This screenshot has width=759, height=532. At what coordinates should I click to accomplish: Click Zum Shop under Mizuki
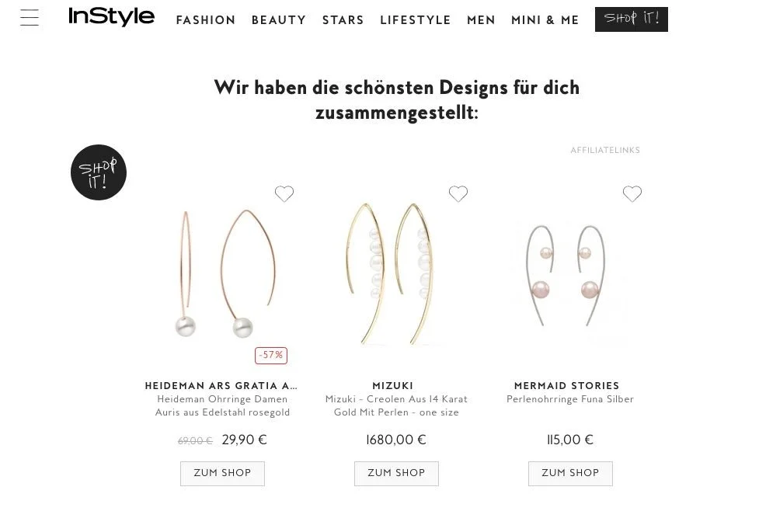pos(396,474)
